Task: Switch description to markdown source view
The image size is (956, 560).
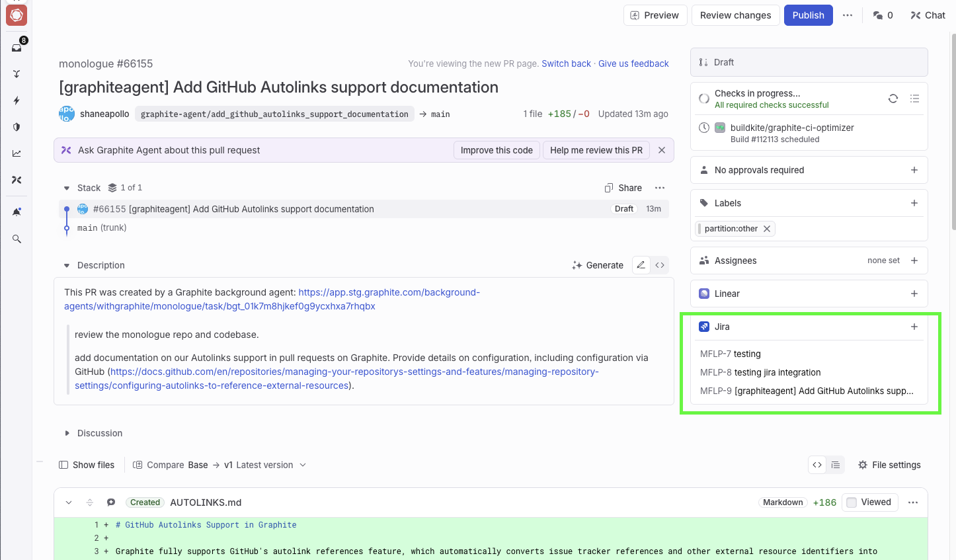Action: [660, 265]
